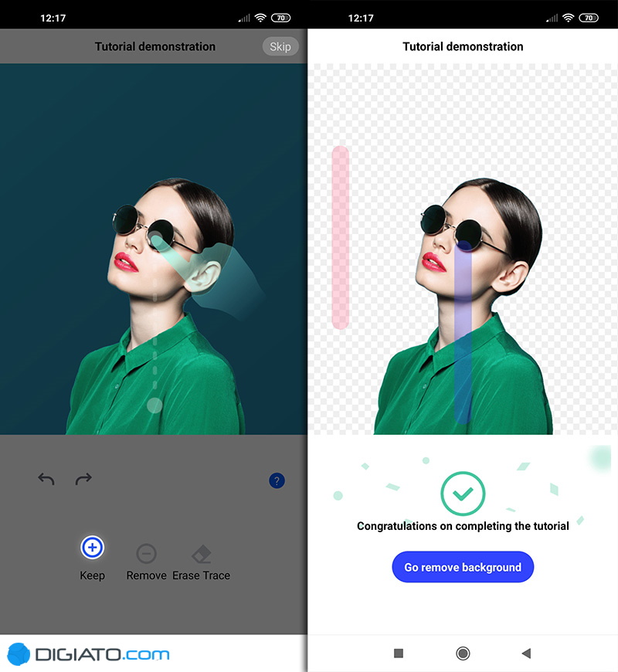Tap right screen 'Tutorial demonstration' title
The width and height of the screenshot is (618, 672).
coord(463,46)
